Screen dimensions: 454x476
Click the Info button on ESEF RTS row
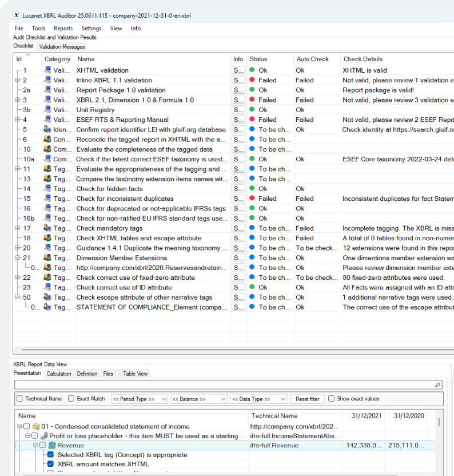238,120
